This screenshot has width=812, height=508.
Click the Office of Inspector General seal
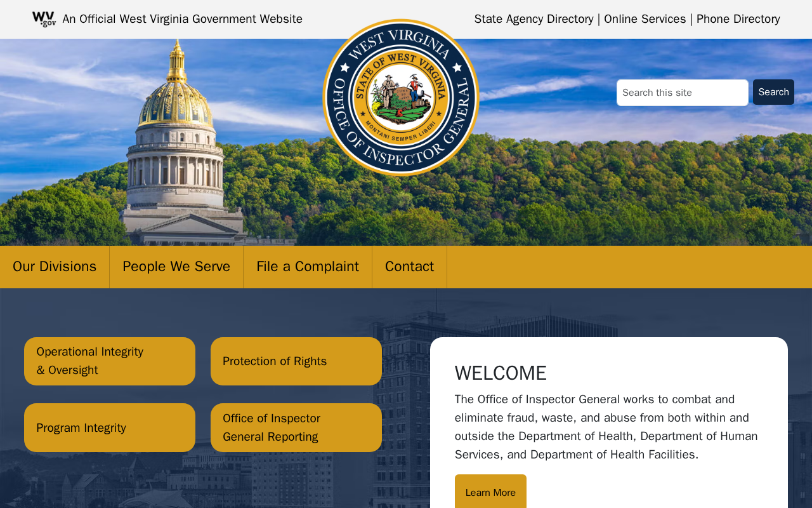(401, 98)
